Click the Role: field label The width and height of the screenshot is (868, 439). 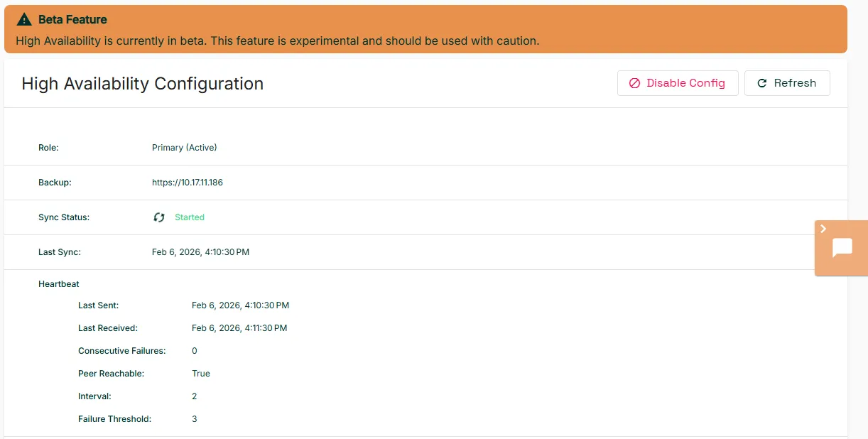(x=48, y=148)
